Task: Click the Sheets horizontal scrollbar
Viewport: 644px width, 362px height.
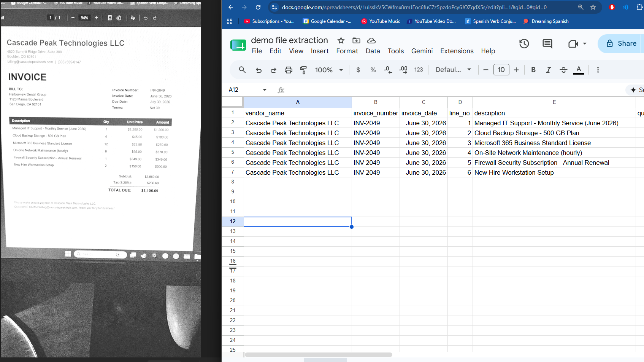Action: 319,355
